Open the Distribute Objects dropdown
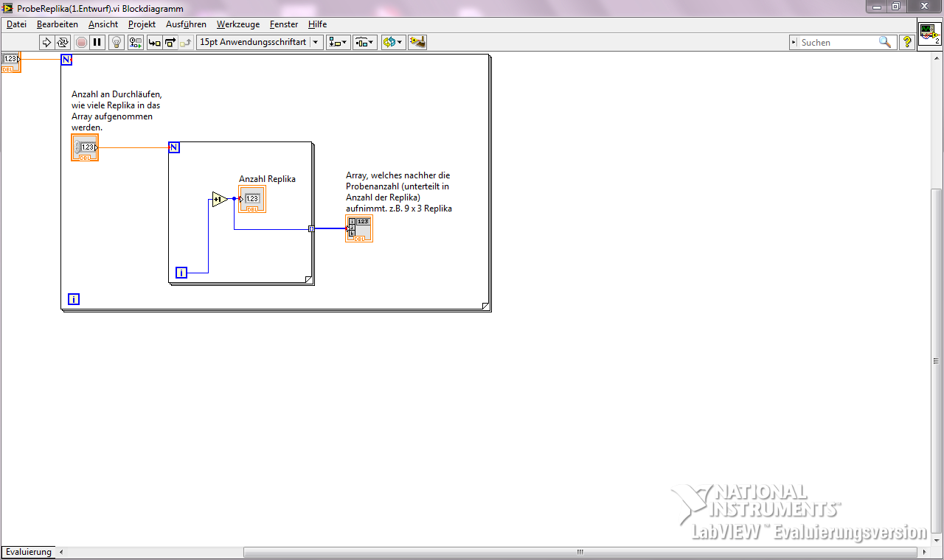 pos(365,42)
